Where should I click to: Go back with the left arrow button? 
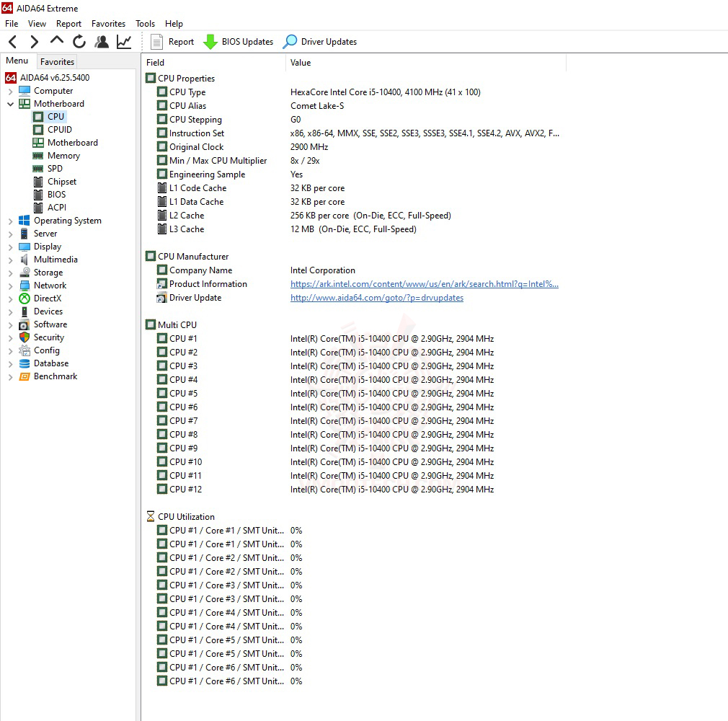[13, 42]
